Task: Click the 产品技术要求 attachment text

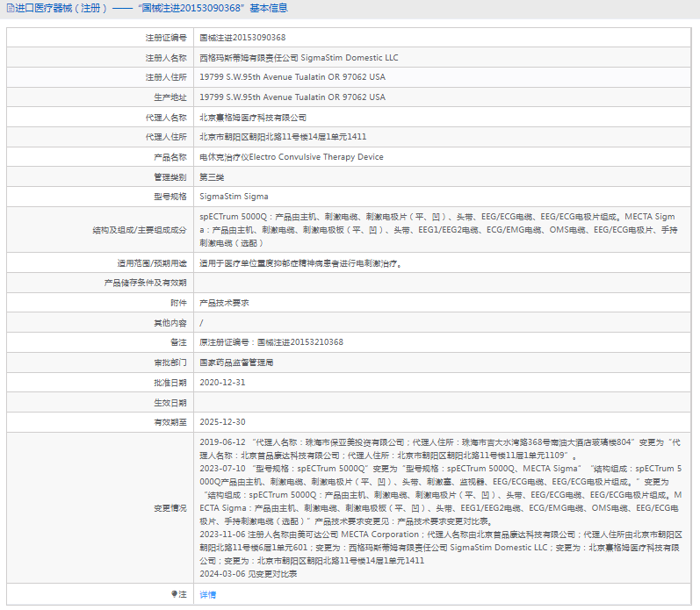Action: (224, 302)
